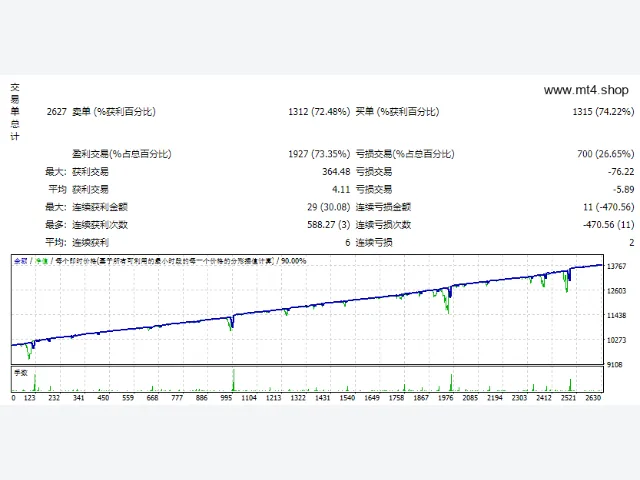Click the total trades value 2627
This screenshot has width=640, height=480.
click(56, 112)
